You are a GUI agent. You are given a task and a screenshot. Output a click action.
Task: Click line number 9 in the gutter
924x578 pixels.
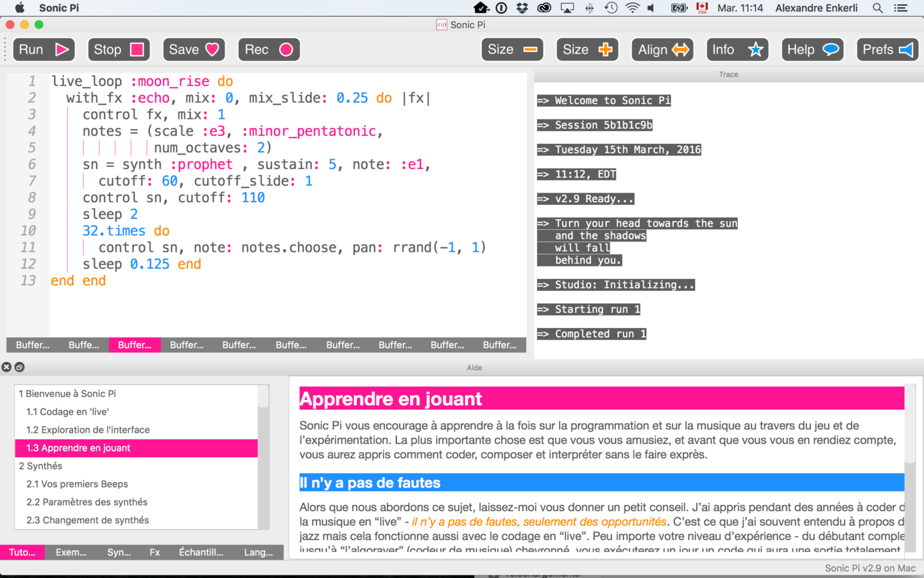(x=31, y=215)
